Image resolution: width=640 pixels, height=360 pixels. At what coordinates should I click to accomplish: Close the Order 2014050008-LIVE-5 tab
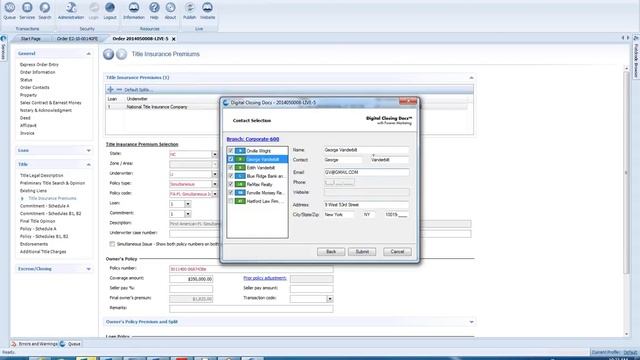pyautogui.click(x=174, y=39)
